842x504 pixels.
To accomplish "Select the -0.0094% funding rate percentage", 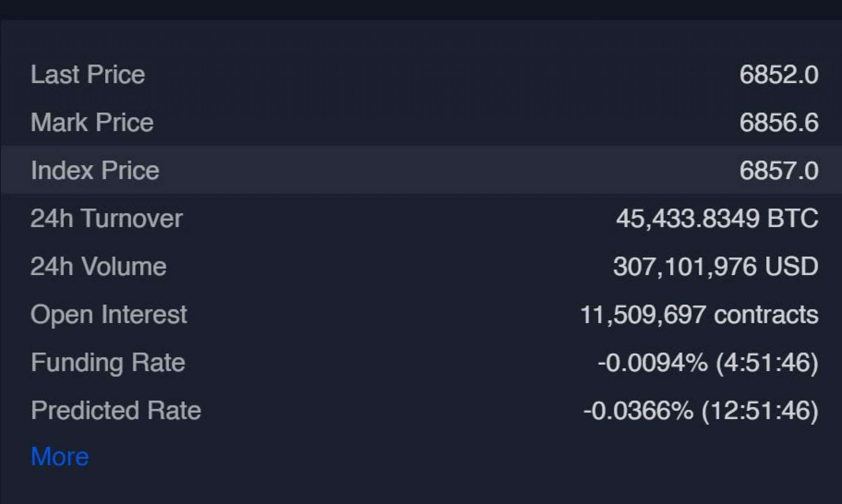I will pyautogui.click(x=653, y=363).
